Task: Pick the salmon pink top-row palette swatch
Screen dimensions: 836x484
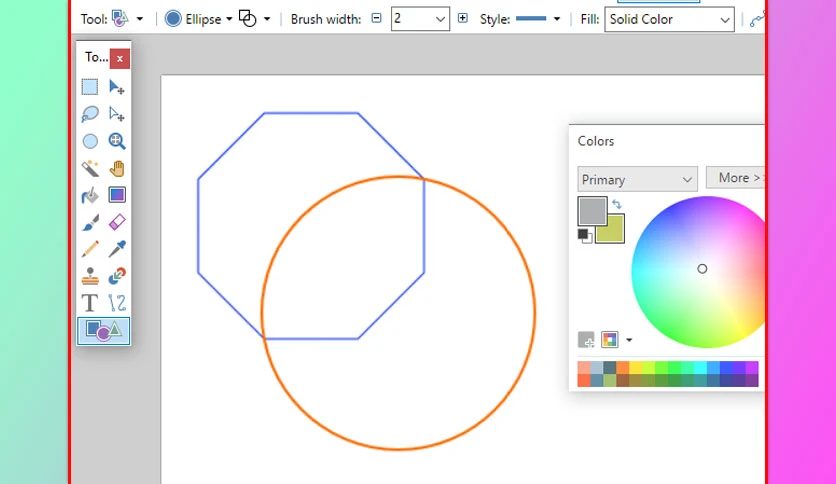Action: [584, 367]
